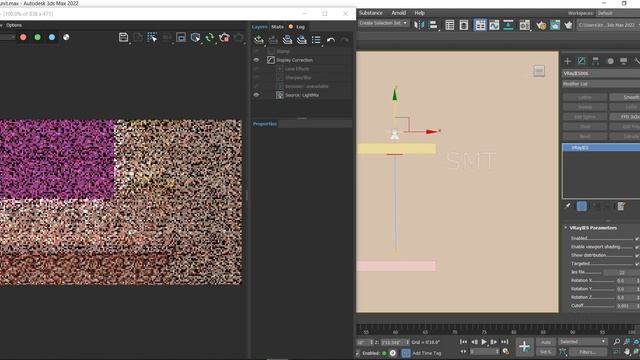Open the Layer Explorer icon
The height and width of the screenshot is (360, 640).
tap(464, 25)
